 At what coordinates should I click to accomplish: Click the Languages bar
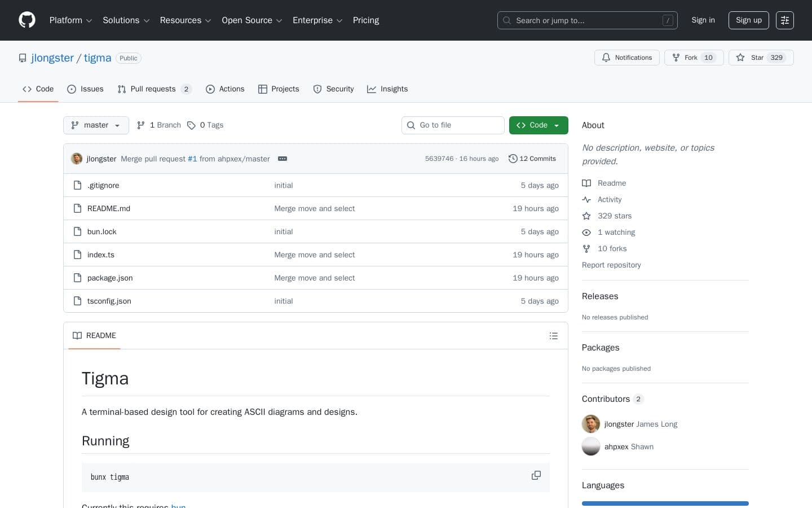click(x=665, y=503)
